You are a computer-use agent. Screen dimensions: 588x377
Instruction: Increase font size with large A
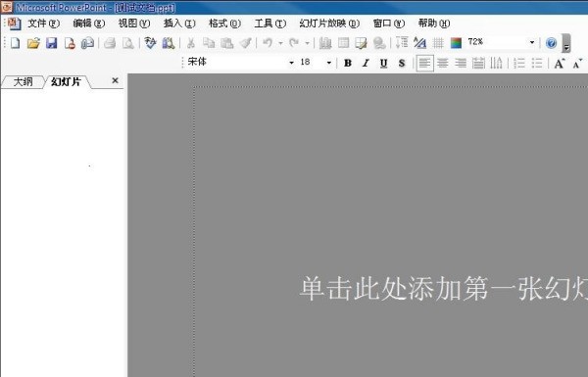560,63
